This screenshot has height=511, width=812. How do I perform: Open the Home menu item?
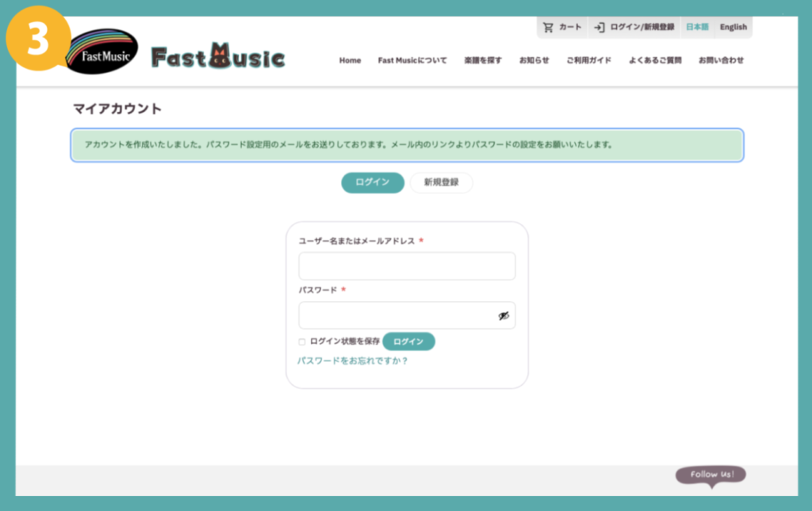(350, 61)
